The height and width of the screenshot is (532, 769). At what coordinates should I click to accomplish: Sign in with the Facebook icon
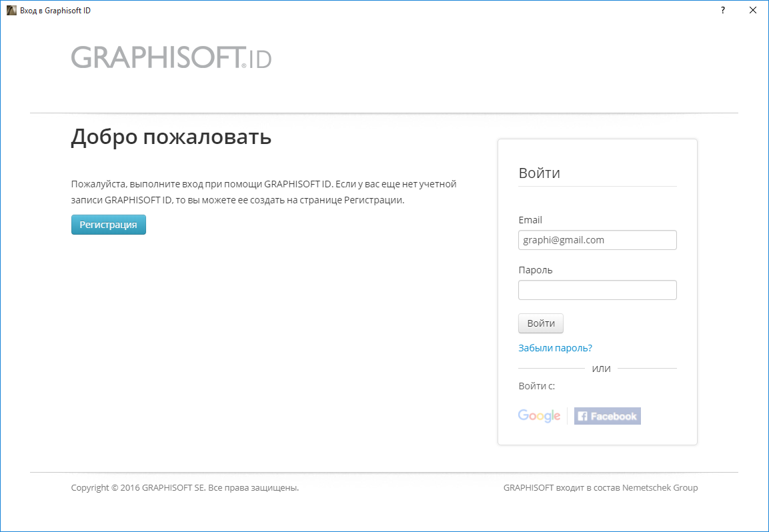coord(607,416)
